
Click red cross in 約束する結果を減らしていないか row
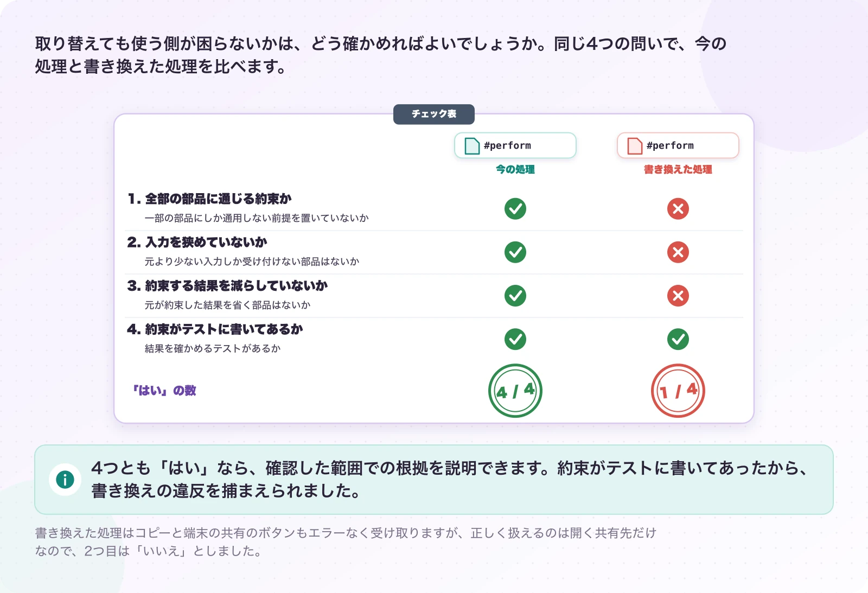point(678,296)
